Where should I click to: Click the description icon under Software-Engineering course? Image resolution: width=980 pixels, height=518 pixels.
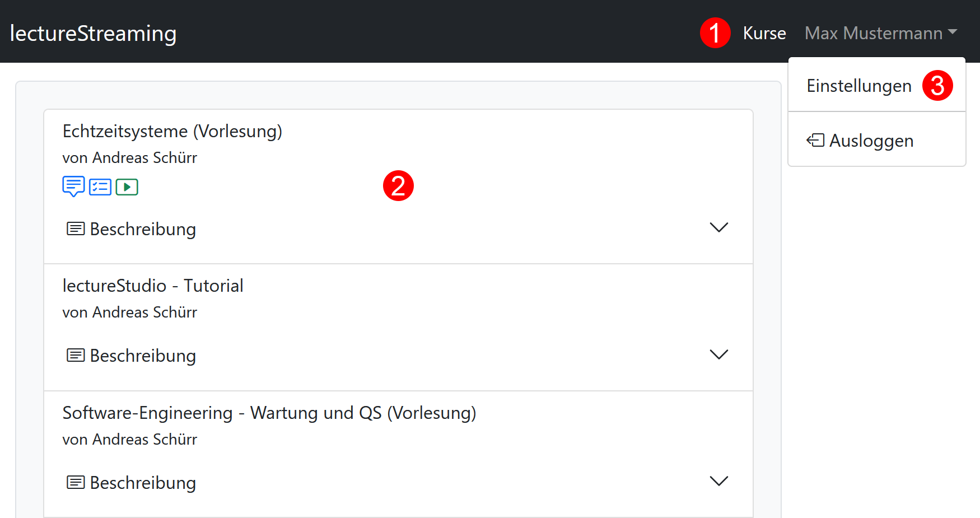pyautogui.click(x=76, y=482)
